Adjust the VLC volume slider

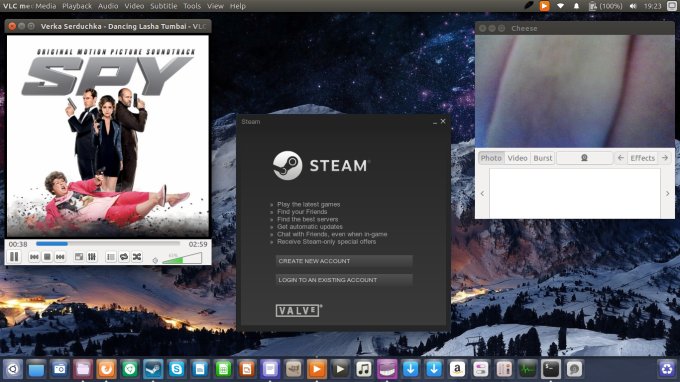(182, 258)
